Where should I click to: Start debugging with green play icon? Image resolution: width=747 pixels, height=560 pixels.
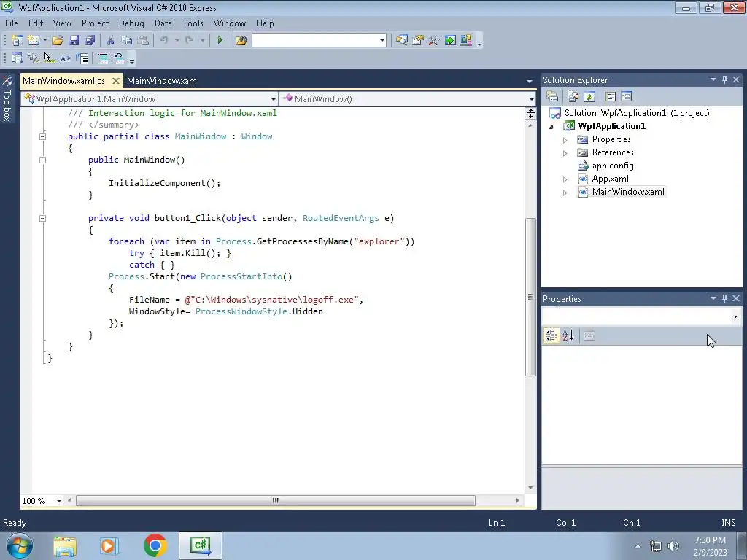[220, 41]
